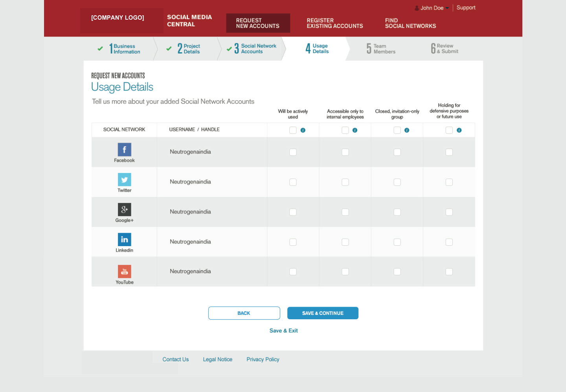This screenshot has height=392, width=566.
Task: Mark Facebook as actively used
Action: pos(293,152)
